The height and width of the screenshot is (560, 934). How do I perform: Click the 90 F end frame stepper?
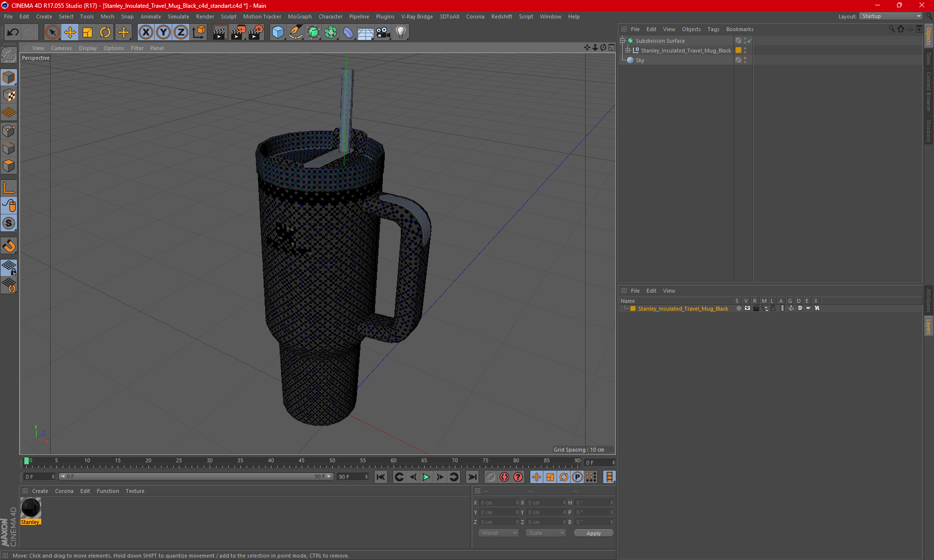pos(366,477)
